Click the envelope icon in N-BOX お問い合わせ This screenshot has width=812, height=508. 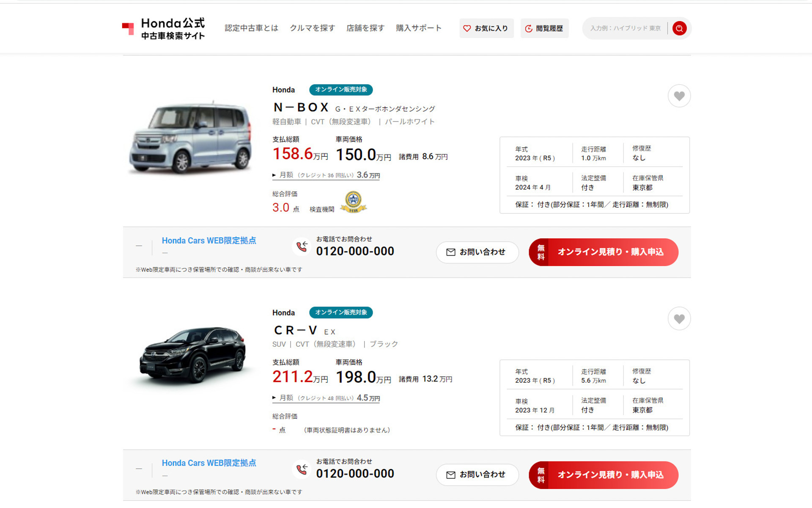click(450, 252)
